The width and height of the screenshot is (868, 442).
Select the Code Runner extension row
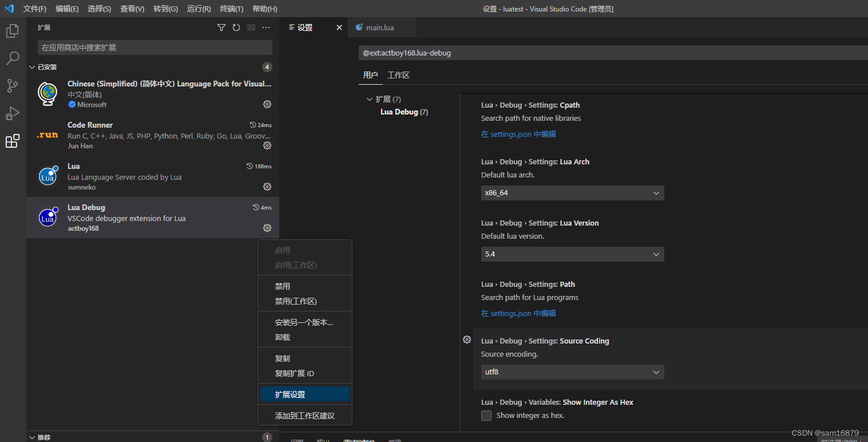point(153,135)
